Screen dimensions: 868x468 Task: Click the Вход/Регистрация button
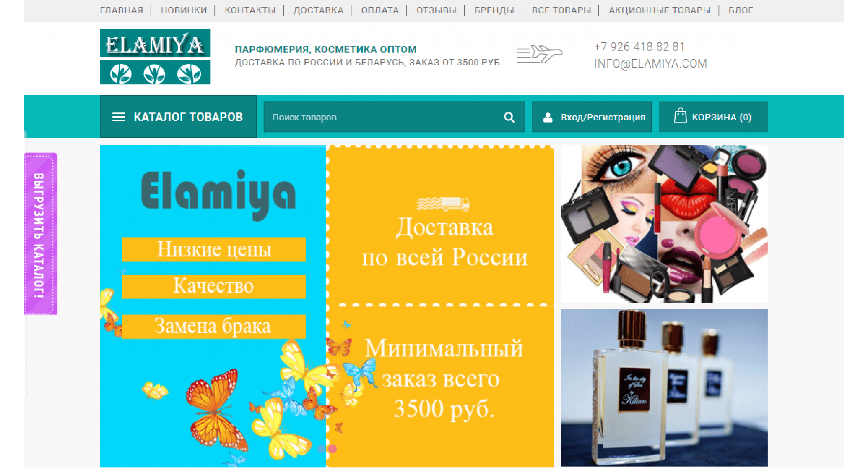pos(592,117)
